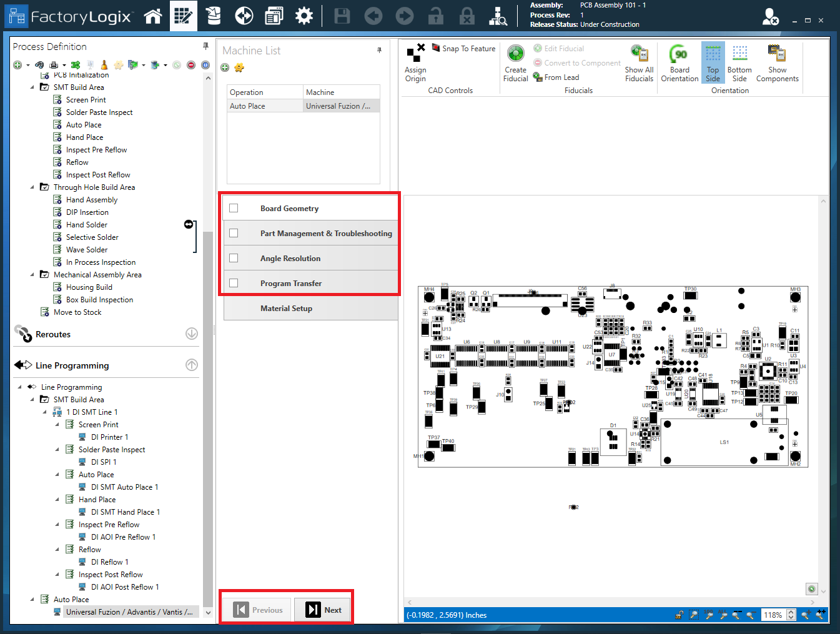Collapse the Line Programming section arrow
This screenshot has width=840, height=634.
pyautogui.click(x=192, y=365)
